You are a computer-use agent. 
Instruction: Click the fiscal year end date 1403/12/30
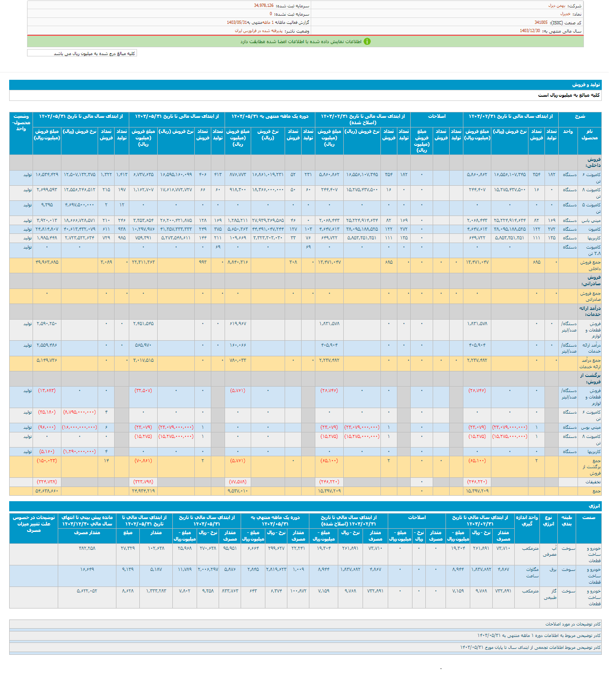(x=530, y=31)
